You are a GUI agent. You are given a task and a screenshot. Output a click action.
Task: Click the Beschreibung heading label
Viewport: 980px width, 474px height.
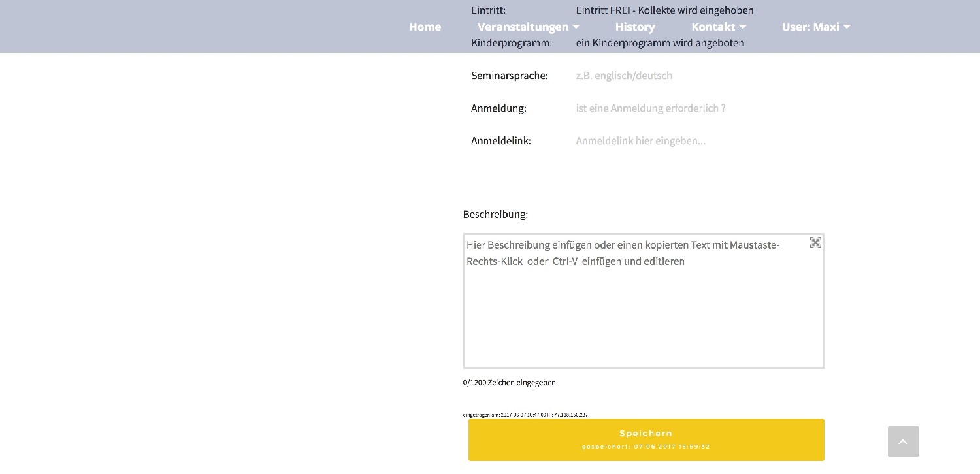coord(495,214)
